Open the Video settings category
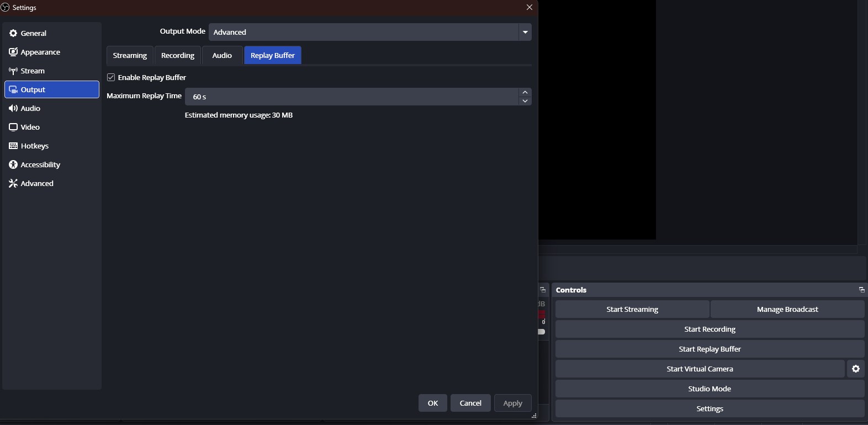Image resolution: width=868 pixels, height=425 pixels. [52, 127]
